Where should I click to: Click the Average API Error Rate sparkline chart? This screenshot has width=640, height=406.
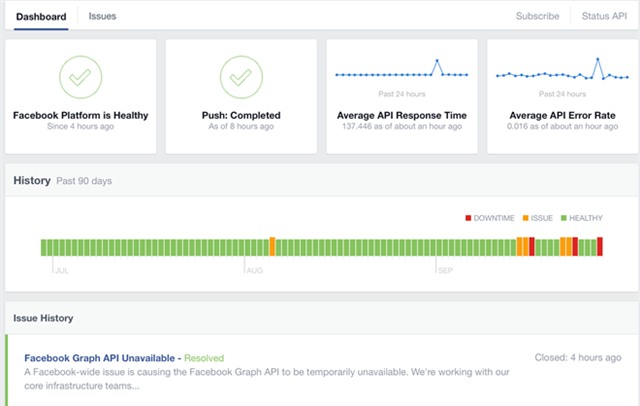(x=562, y=73)
